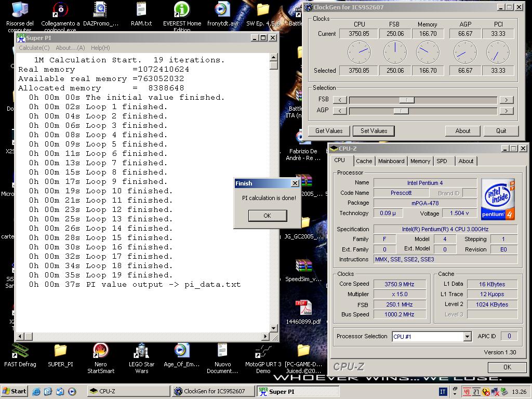Click the red 49 temperature tray icon

pos(467,392)
